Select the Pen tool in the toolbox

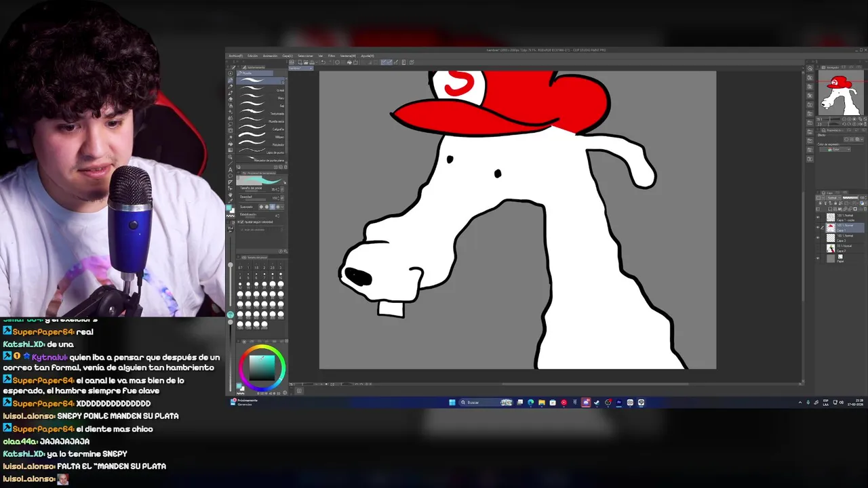[x=231, y=80]
